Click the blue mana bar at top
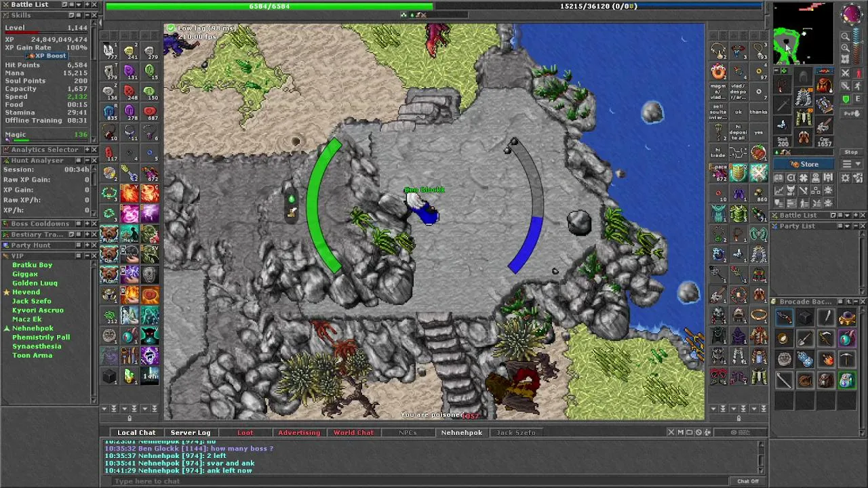This screenshot has width=868, height=488. click(x=599, y=6)
